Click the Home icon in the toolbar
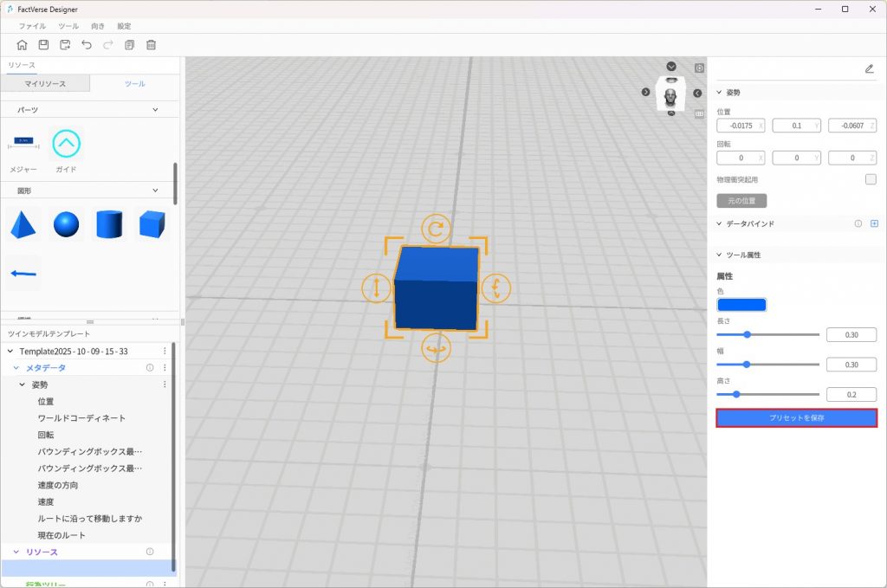The width and height of the screenshot is (887, 588). [x=22, y=45]
